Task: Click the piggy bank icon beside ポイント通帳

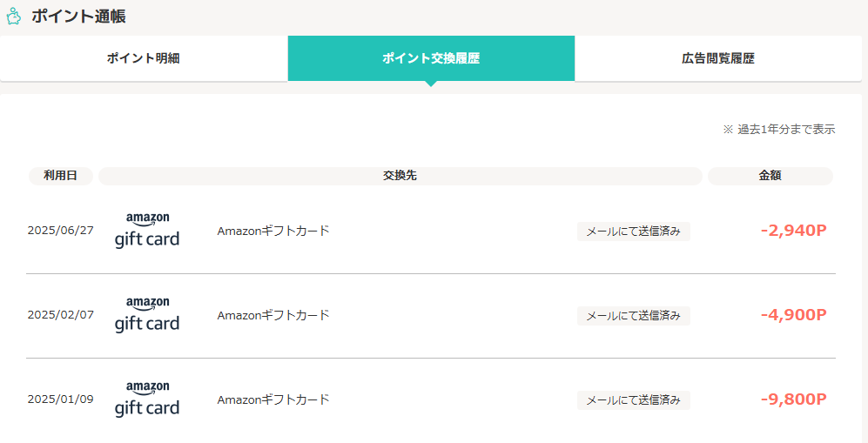Action: tap(13, 16)
